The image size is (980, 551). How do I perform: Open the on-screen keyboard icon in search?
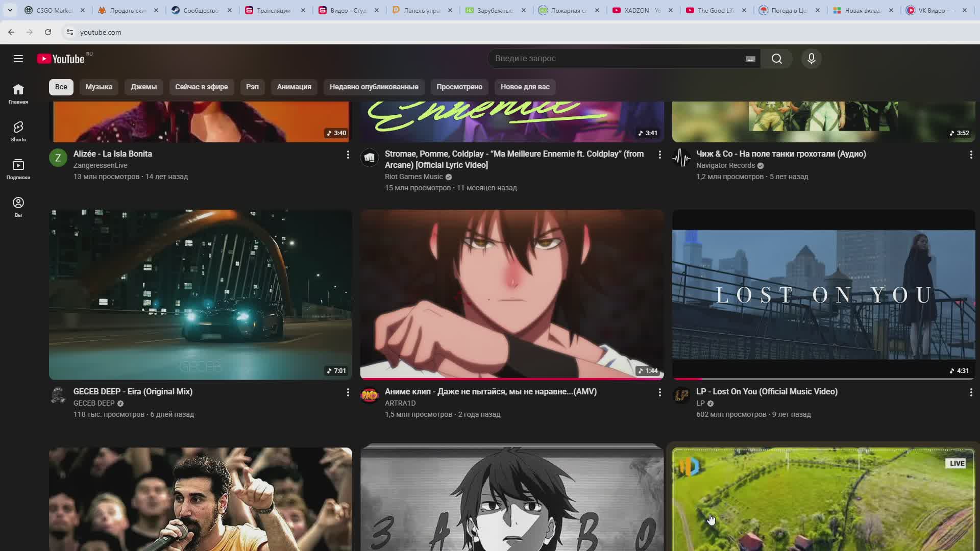pyautogui.click(x=750, y=59)
